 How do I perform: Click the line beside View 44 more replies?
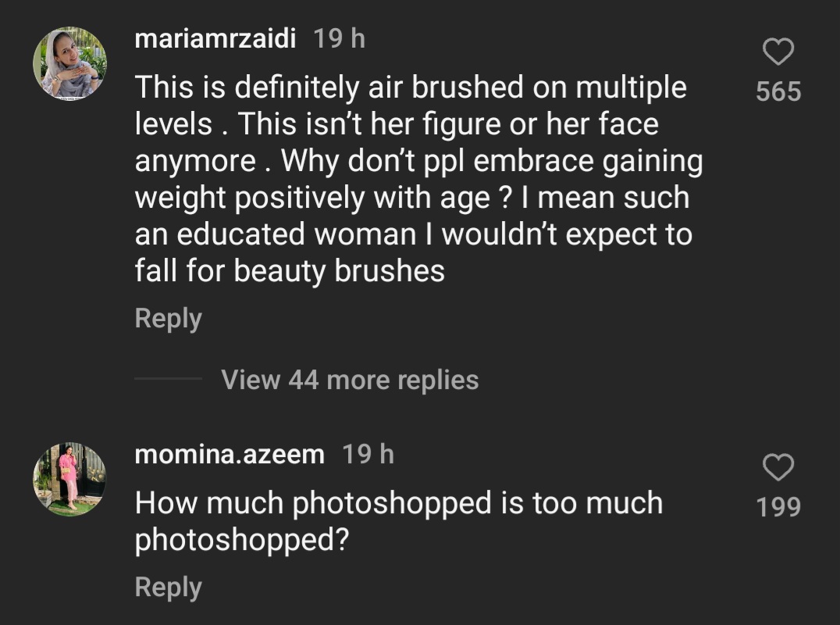[x=168, y=380]
